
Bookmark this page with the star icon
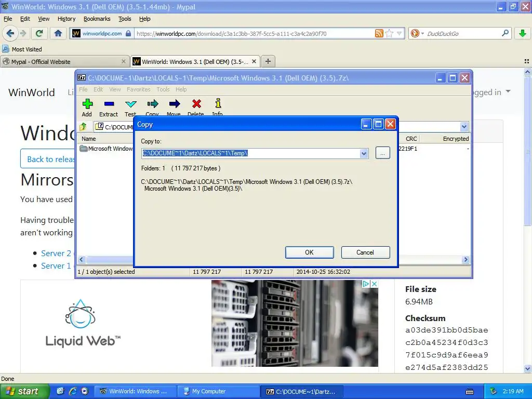pyautogui.click(x=389, y=33)
